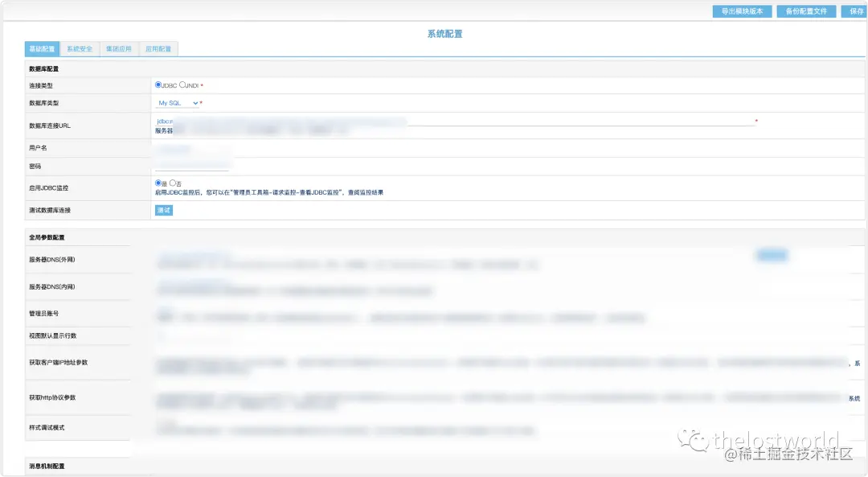Click the 获取http协议参数 label
The width and height of the screenshot is (868, 477).
52,397
